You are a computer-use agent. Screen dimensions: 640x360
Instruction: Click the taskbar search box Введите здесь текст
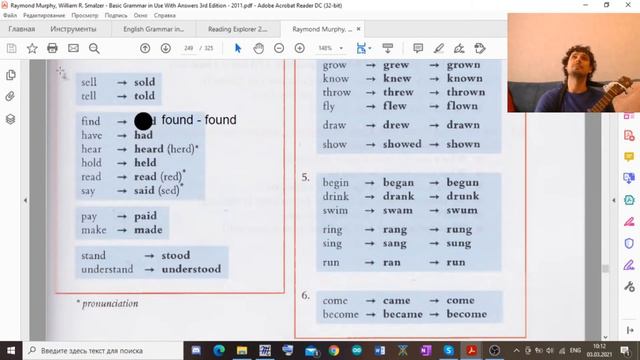pos(103,351)
